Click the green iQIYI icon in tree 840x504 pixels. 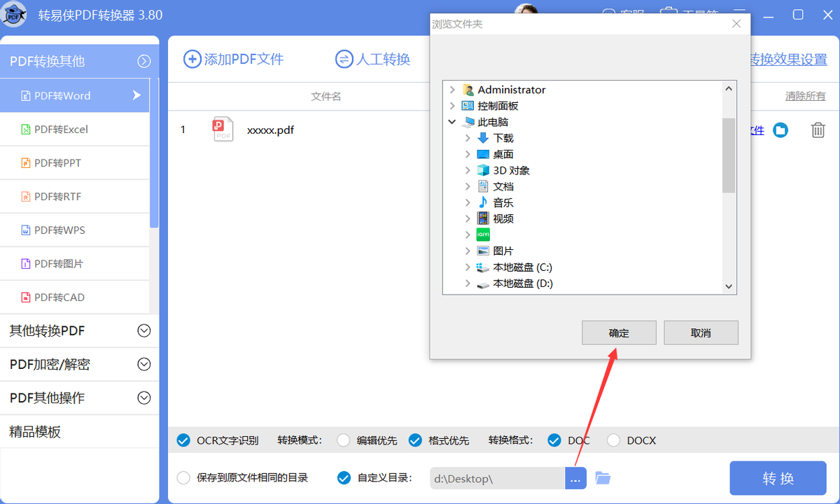point(483,234)
